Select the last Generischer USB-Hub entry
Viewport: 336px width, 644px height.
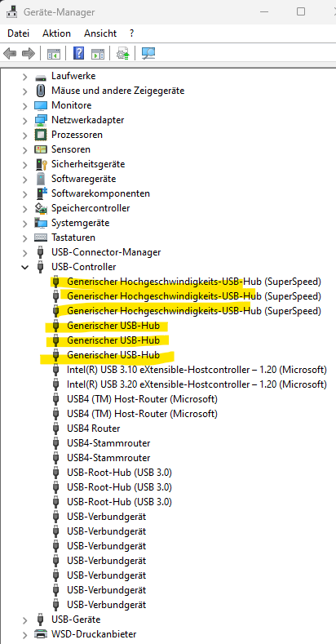(113, 355)
